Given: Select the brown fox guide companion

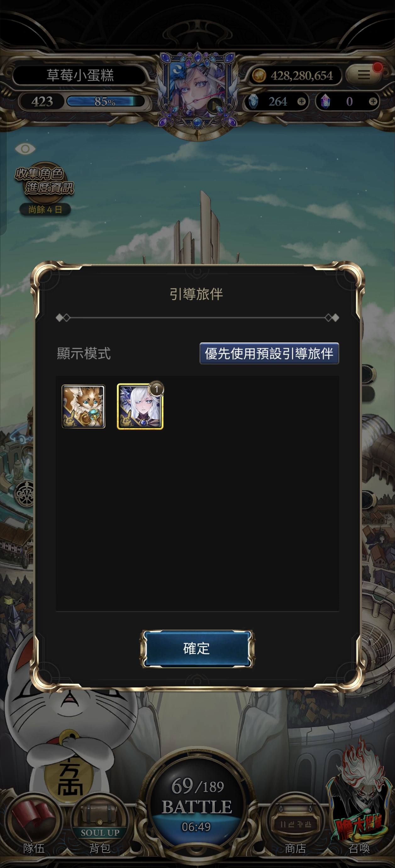Looking at the screenshot, I should click(84, 406).
